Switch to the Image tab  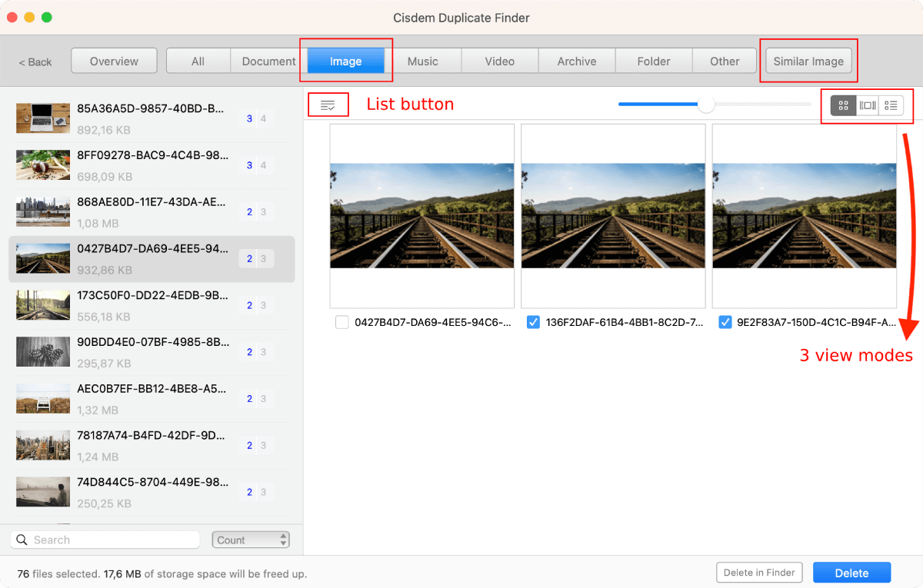(345, 61)
